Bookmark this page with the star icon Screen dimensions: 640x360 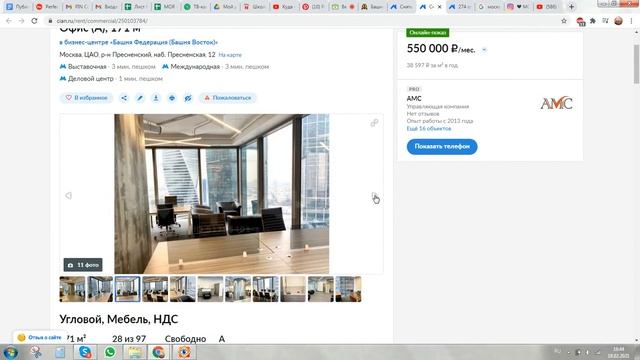point(564,21)
